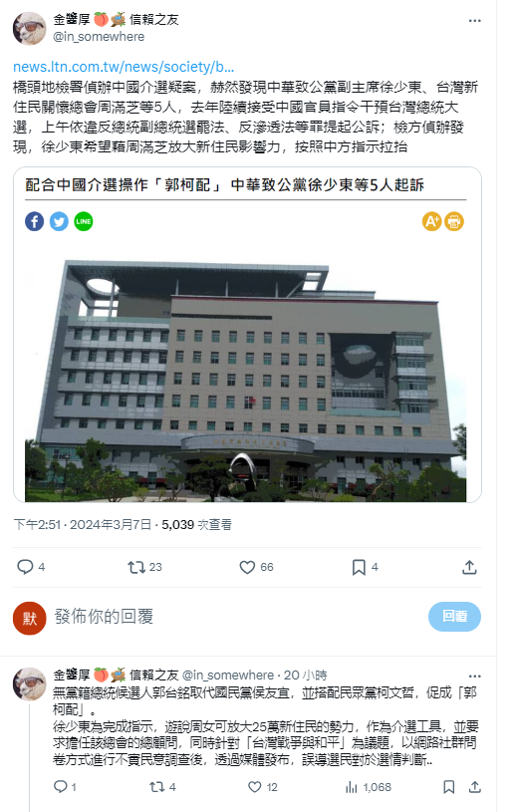Click the LINE share icon in card
The image size is (515, 812).
(84, 221)
